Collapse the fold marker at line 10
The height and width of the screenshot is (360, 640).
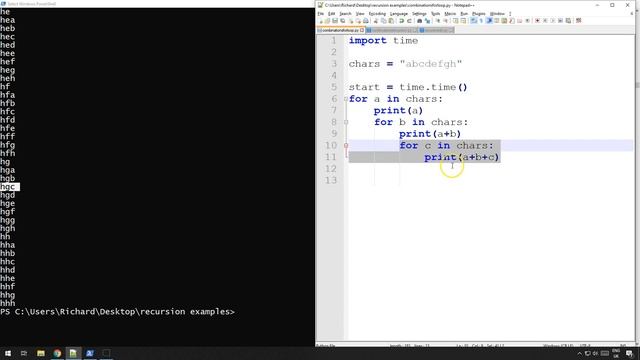[346, 145]
